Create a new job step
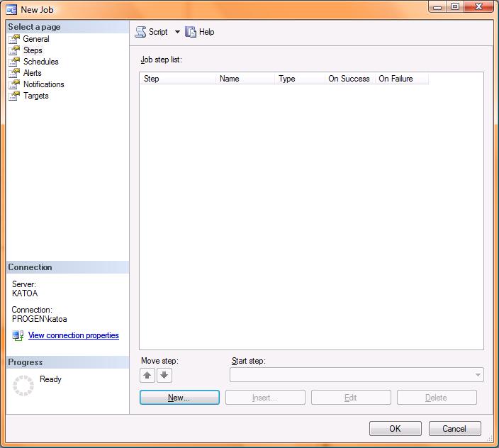The image size is (499, 448). [179, 398]
